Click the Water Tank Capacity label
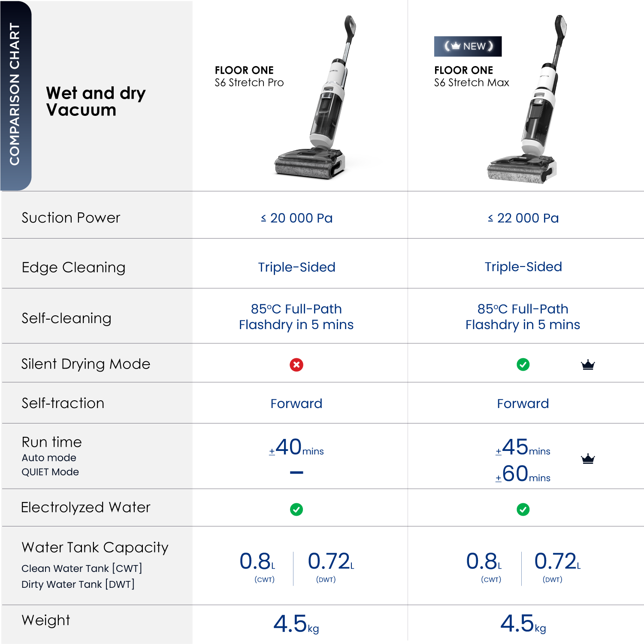Image resolution: width=644 pixels, height=644 pixels. point(95,547)
